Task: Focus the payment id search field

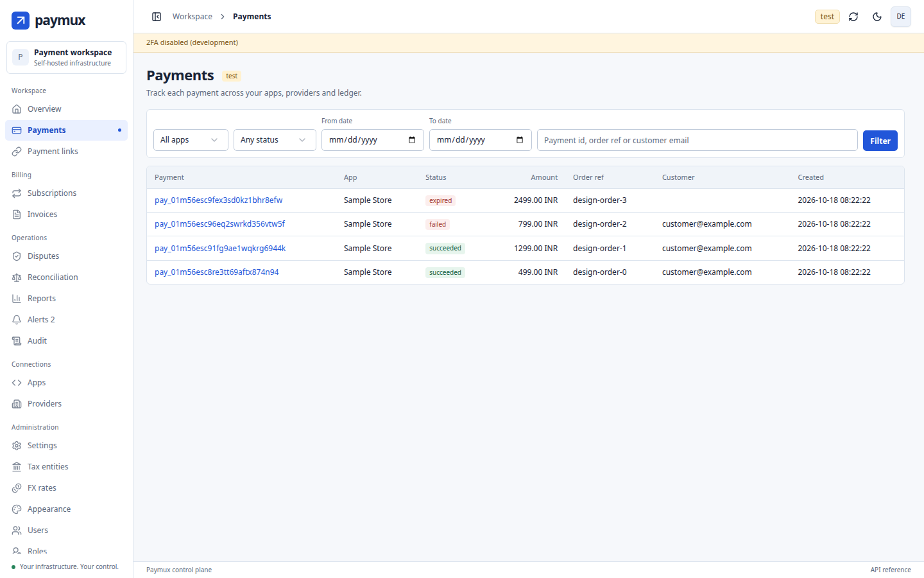Action: (x=697, y=140)
